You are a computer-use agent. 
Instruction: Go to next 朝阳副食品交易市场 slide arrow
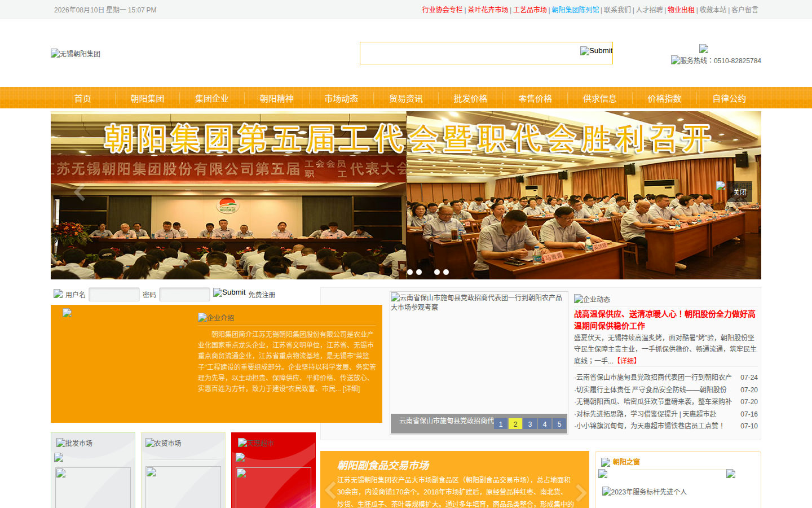(581, 492)
